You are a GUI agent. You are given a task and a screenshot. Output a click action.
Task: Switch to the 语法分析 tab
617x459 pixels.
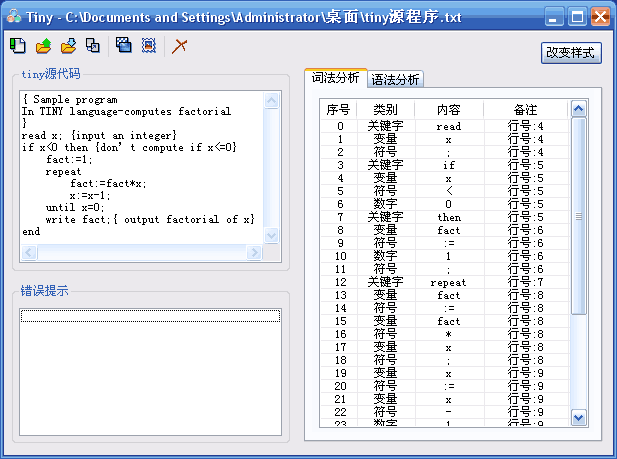click(x=395, y=80)
